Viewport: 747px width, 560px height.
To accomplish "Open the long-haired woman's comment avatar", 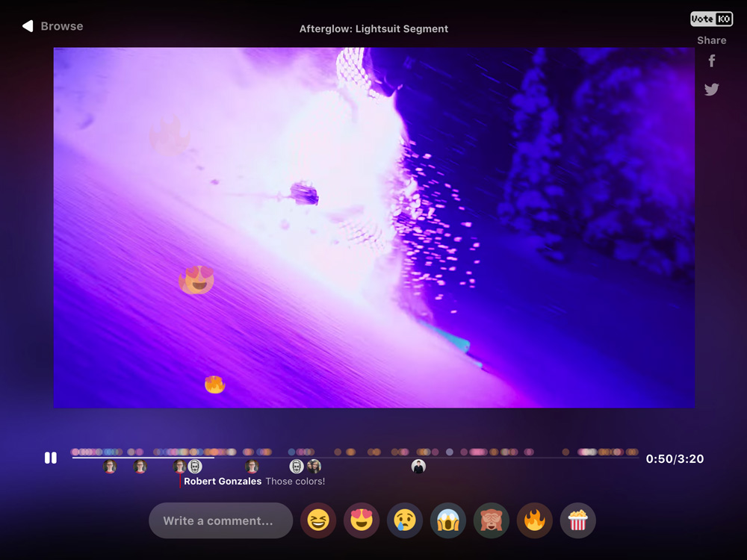I will tap(314, 467).
